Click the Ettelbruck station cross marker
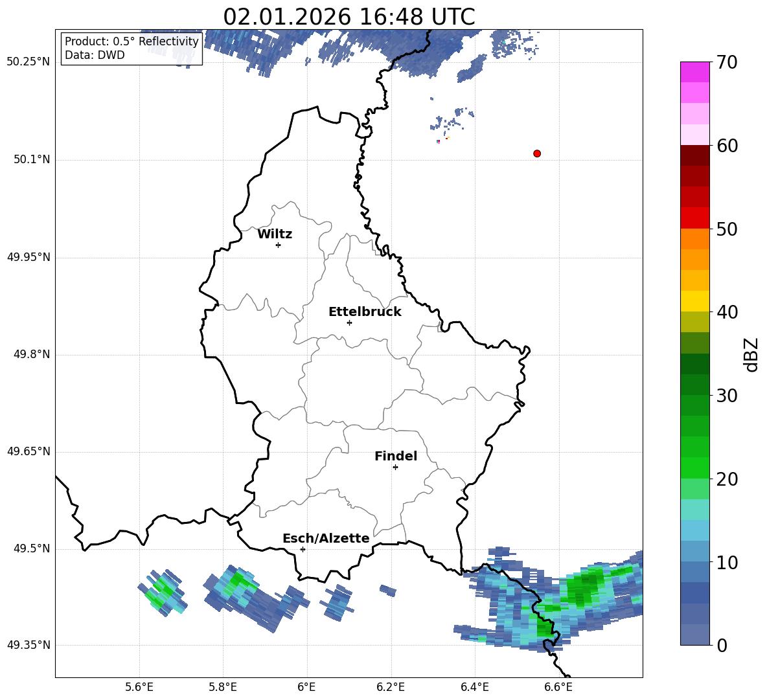This screenshot has width=767, height=700. [349, 322]
